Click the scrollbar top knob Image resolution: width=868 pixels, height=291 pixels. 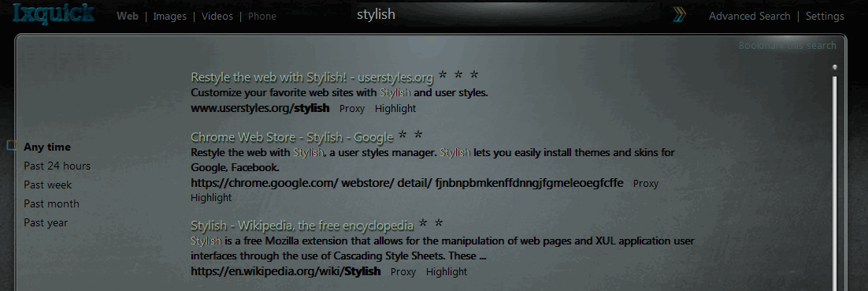pos(835,67)
